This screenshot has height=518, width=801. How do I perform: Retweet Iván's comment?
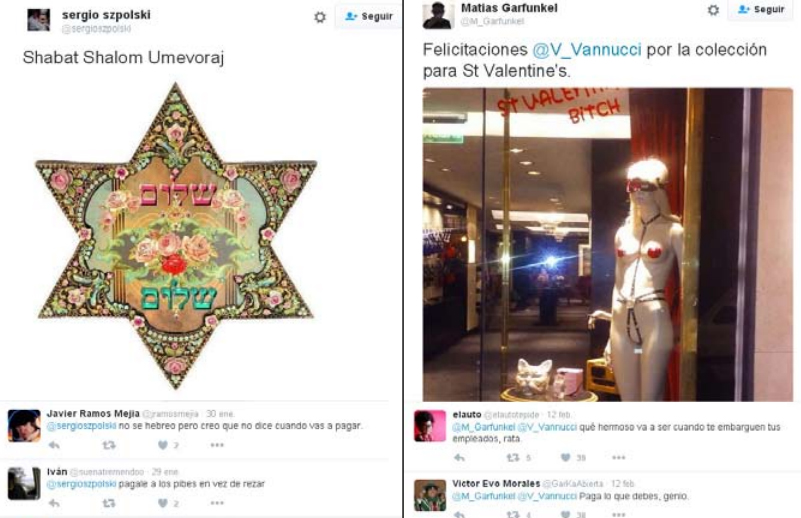[x=109, y=503]
